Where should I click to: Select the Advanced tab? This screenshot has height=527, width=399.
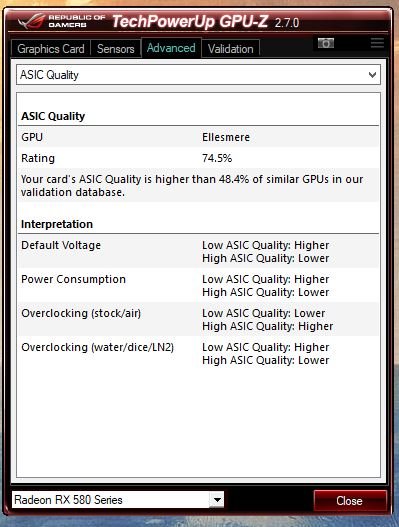pyautogui.click(x=171, y=48)
